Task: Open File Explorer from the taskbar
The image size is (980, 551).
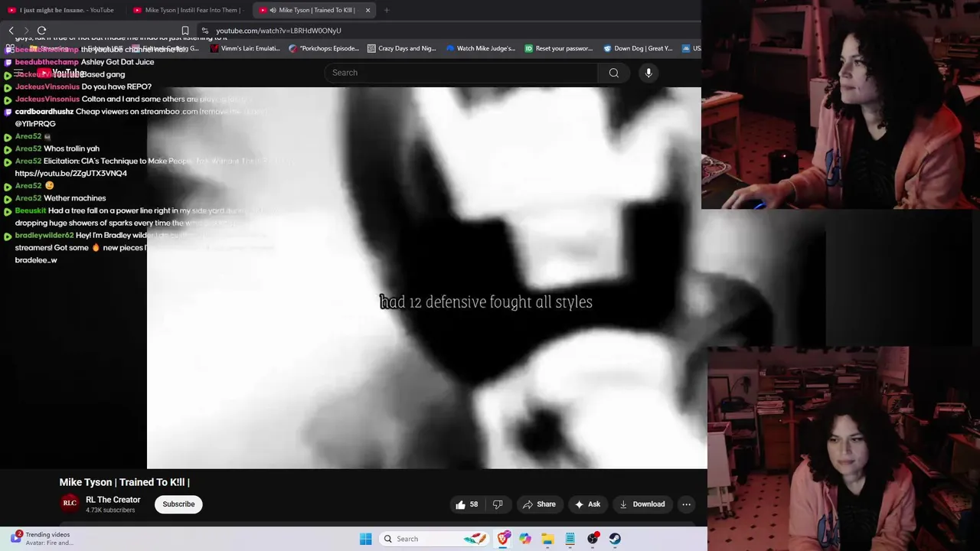Action: [x=547, y=539]
